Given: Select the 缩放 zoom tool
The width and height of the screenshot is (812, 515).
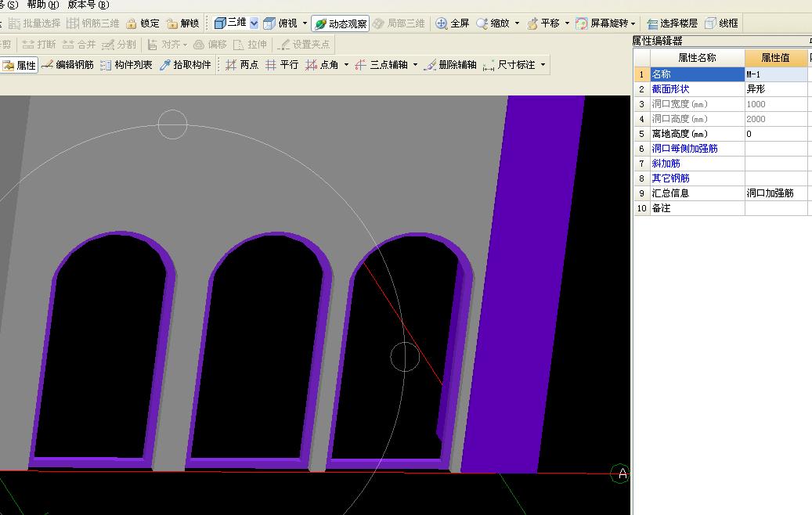Looking at the screenshot, I should point(493,23).
